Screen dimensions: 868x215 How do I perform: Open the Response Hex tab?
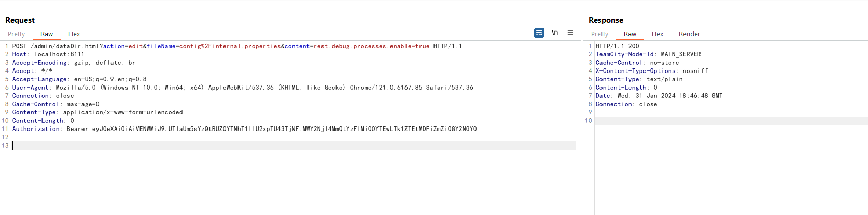657,34
